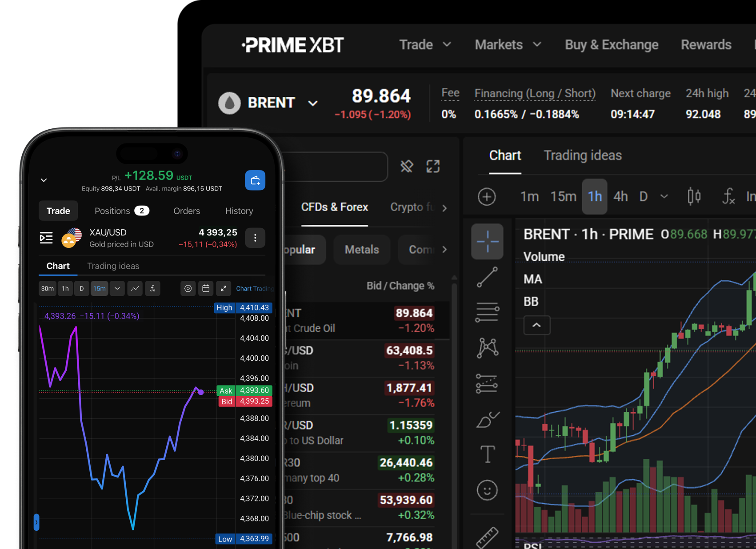This screenshot has width=756, height=549.
Task: Collapse the chart indicators legend
Action: (537, 325)
